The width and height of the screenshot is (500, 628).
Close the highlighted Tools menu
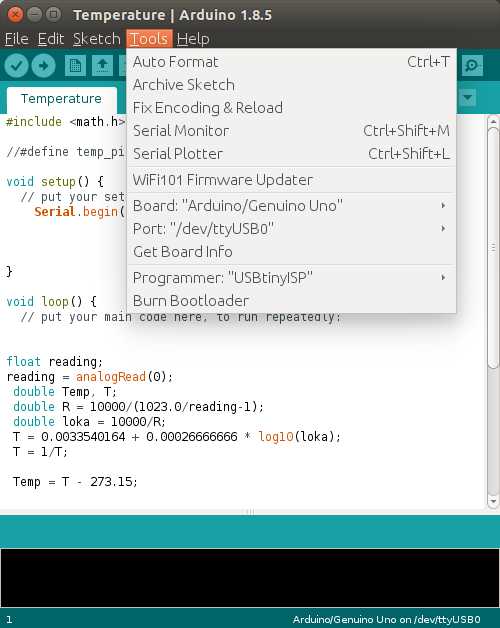coord(149,39)
